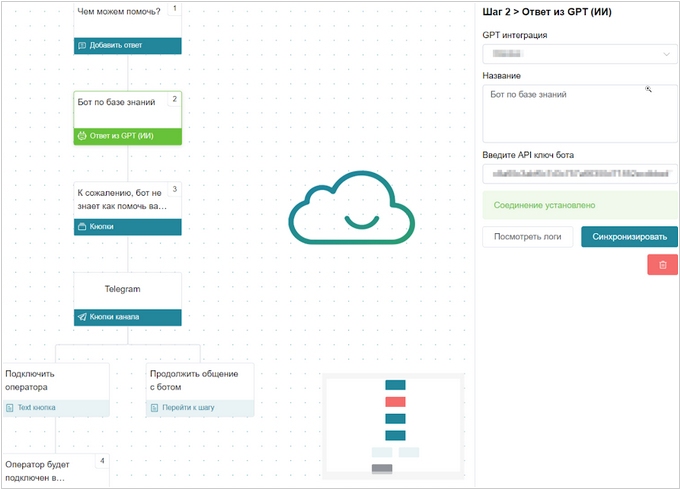Click the red trash delete button
The image size is (680, 489).
click(662, 264)
